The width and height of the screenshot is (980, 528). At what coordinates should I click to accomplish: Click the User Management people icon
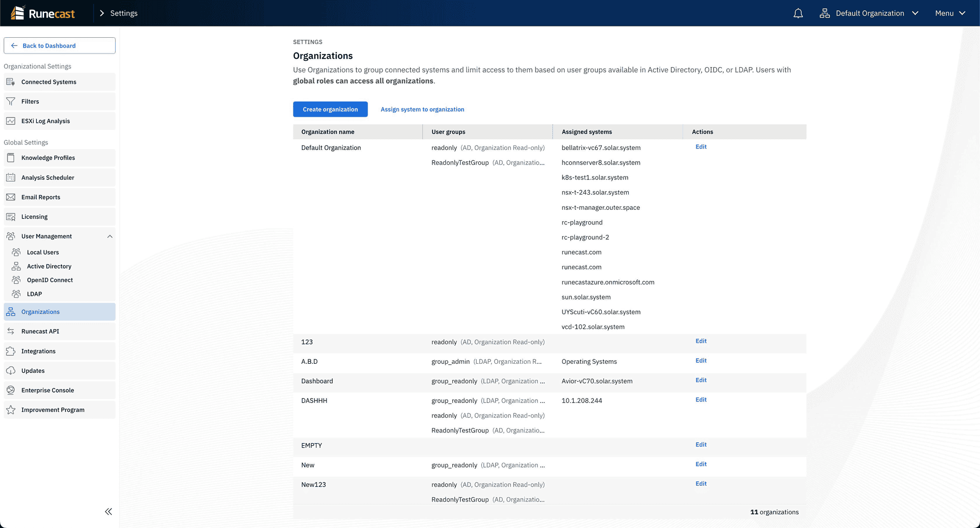tap(11, 236)
